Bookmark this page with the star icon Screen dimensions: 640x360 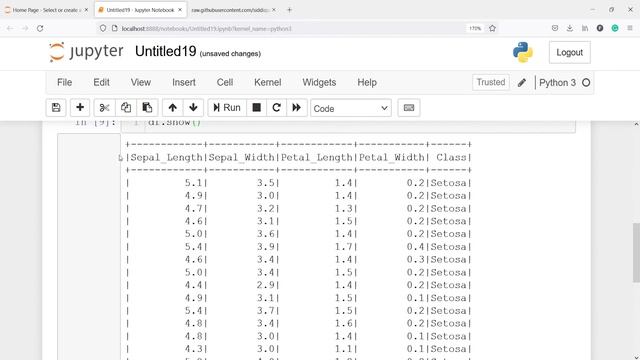pos(492,29)
